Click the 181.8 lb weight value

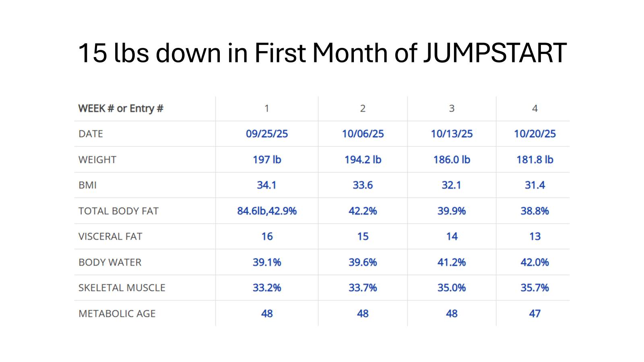click(x=535, y=160)
